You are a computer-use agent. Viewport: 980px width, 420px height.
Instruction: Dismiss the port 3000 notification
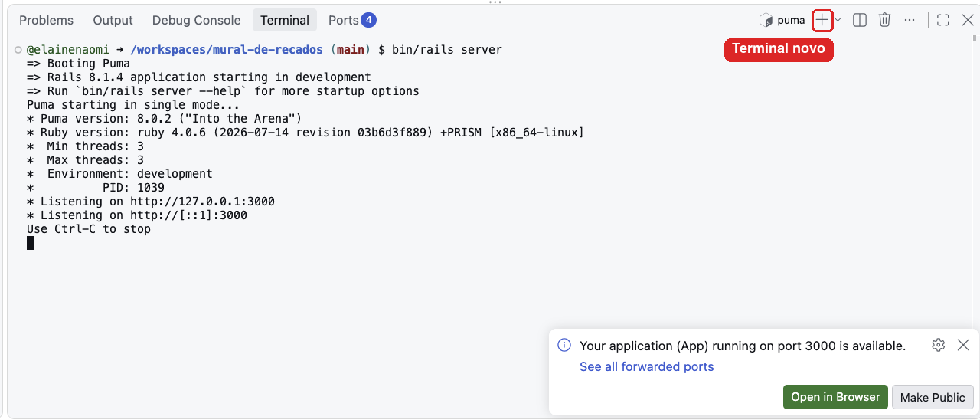963,345
